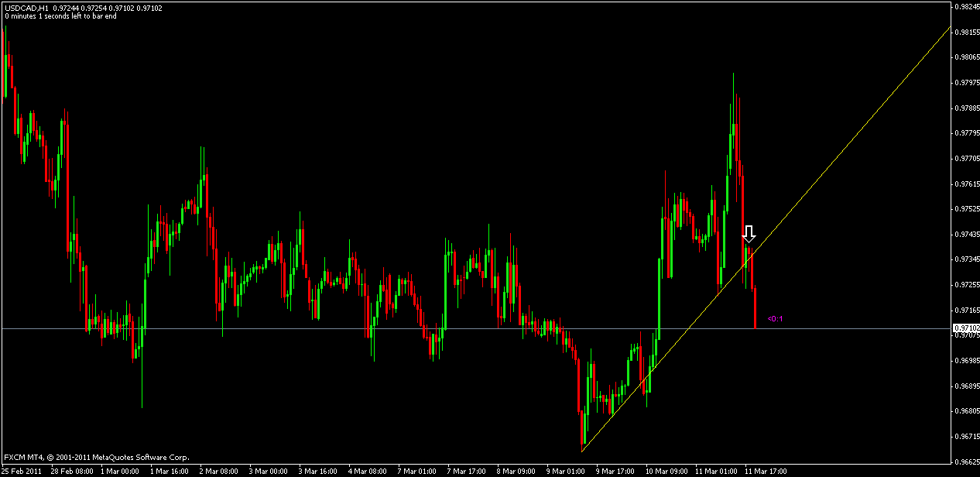Screen dimensions: 980x477
Task: Click the current price tag 0.97102
Action: pyautogui.click(x=965, y=328)
